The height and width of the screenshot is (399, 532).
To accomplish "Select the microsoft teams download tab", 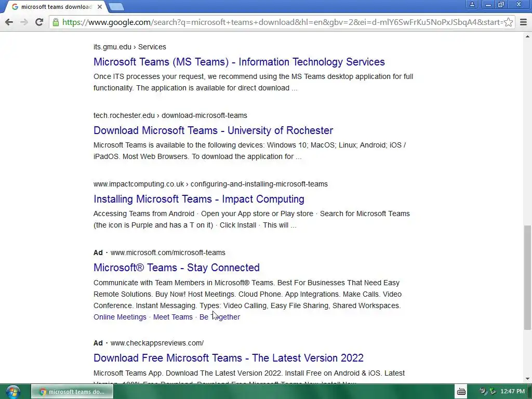I will click(x=56, y=7).
